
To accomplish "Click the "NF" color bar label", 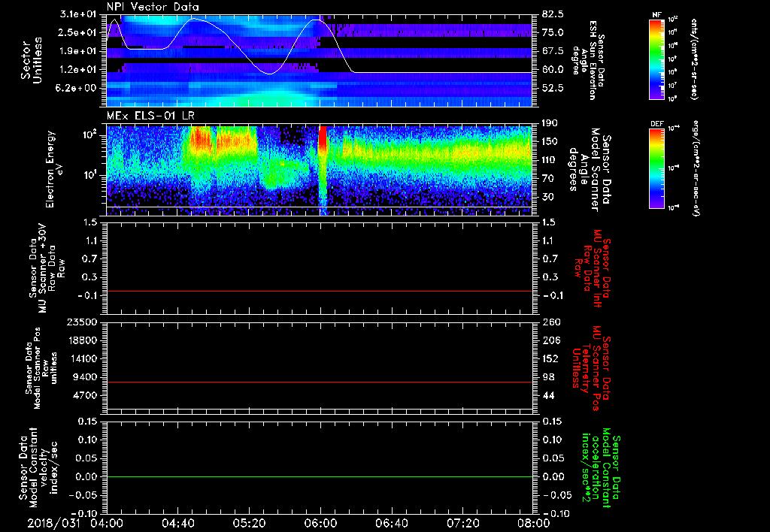I will click(656, 15).
